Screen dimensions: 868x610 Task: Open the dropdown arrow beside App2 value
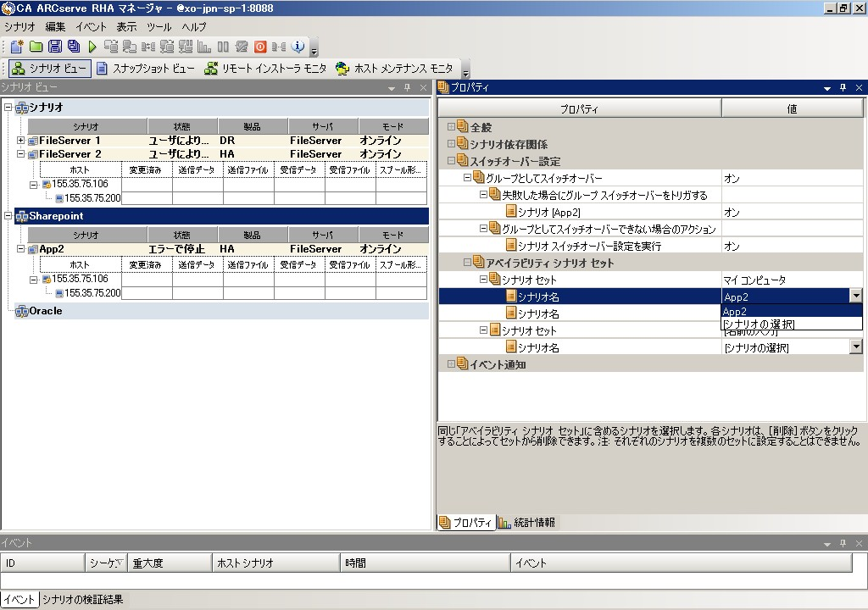[x=855, y=297]
